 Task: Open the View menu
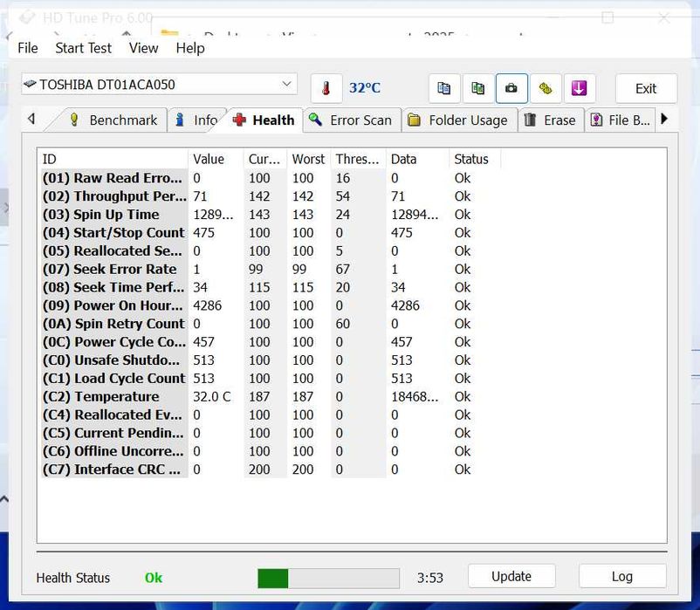pyautogui.click(x=143, y=48)
